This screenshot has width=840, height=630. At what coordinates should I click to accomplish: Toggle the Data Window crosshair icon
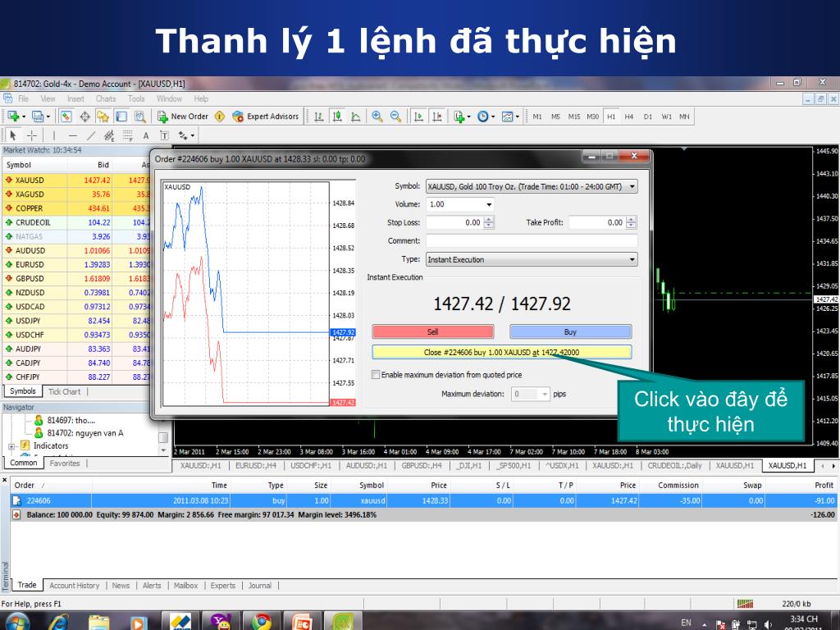coord(84,116)
